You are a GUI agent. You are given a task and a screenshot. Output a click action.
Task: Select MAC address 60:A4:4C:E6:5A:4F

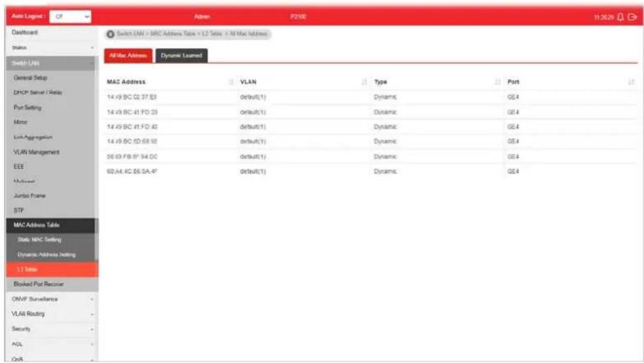point(132,172)
